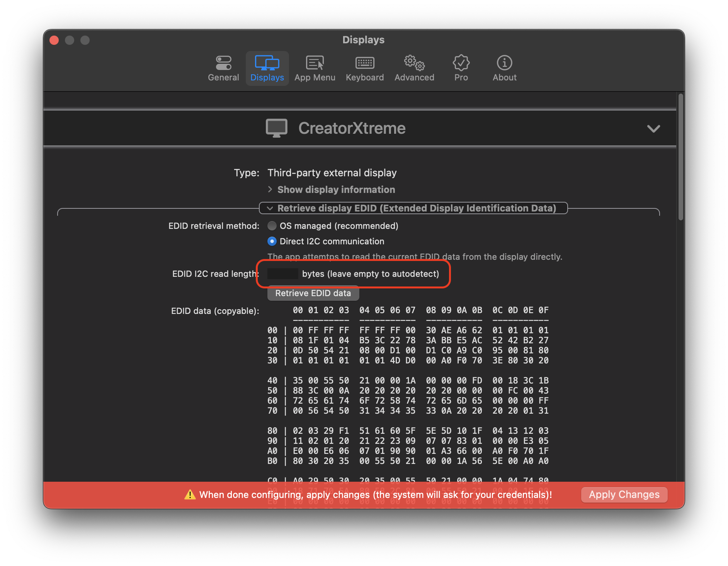728x566 pixels.
Task: Open the Advanced gears icon
Action: click(413, 63)
